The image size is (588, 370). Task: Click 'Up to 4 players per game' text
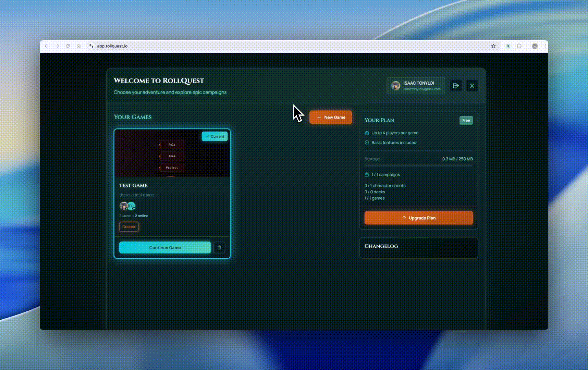[395, 133]
